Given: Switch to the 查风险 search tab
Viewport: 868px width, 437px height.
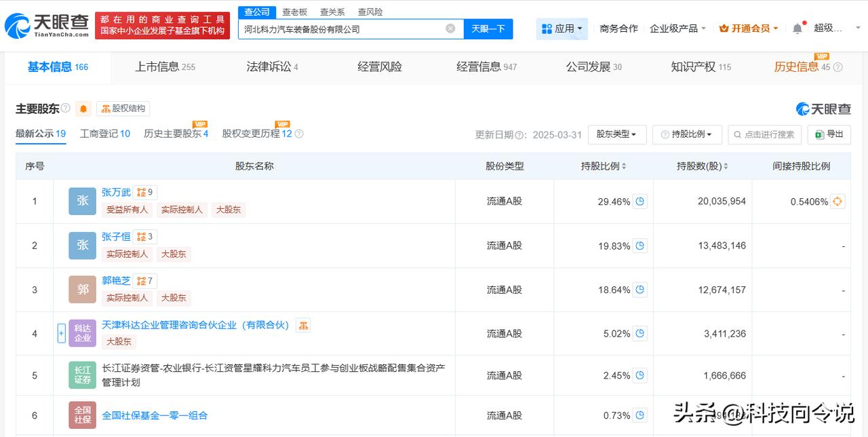Looking at the screenshot, I should [x=370, y=12].
